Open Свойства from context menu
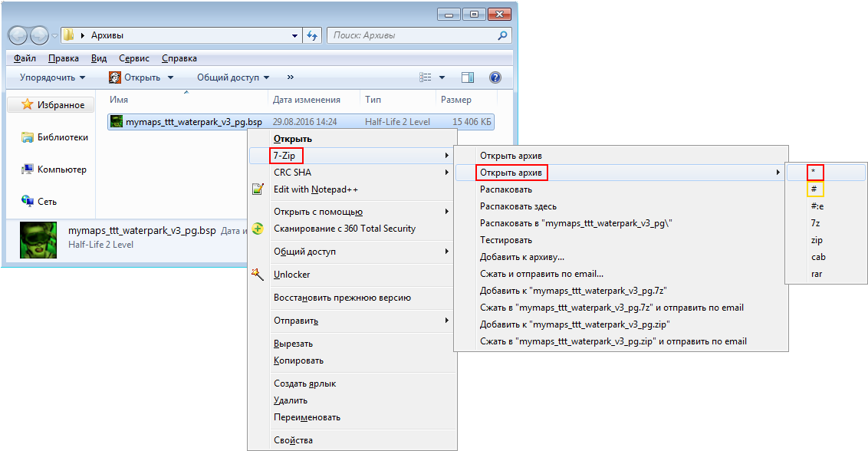The width and height of the screenshot is (868, 451). (352, 440)
